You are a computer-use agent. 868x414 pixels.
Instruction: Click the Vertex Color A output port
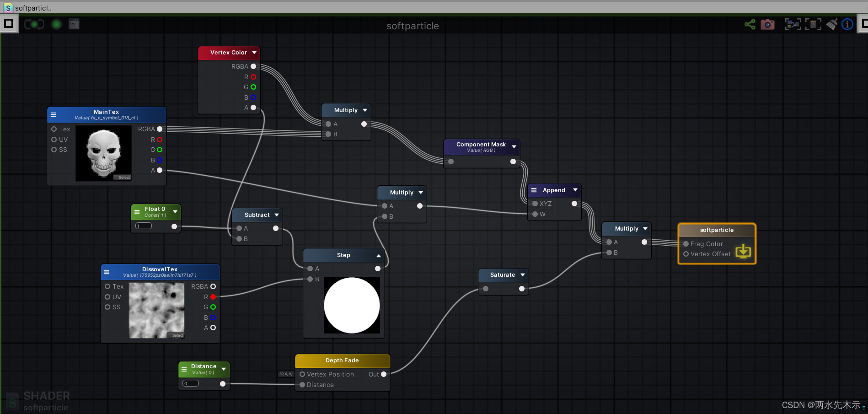(x=253, y=108)
